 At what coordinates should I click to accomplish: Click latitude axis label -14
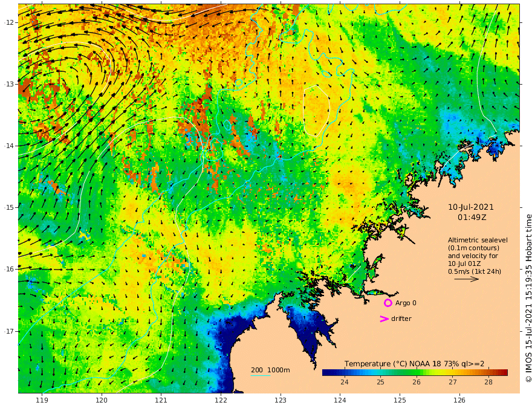tap(8, 146)
